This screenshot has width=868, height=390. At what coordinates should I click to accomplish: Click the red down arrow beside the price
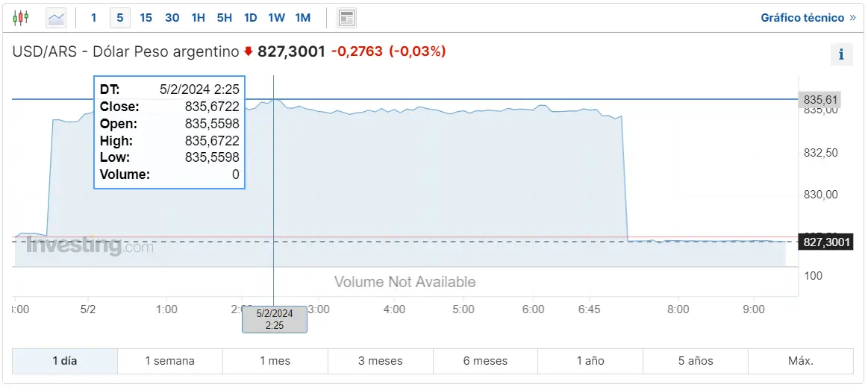click(x=248, y=51)
